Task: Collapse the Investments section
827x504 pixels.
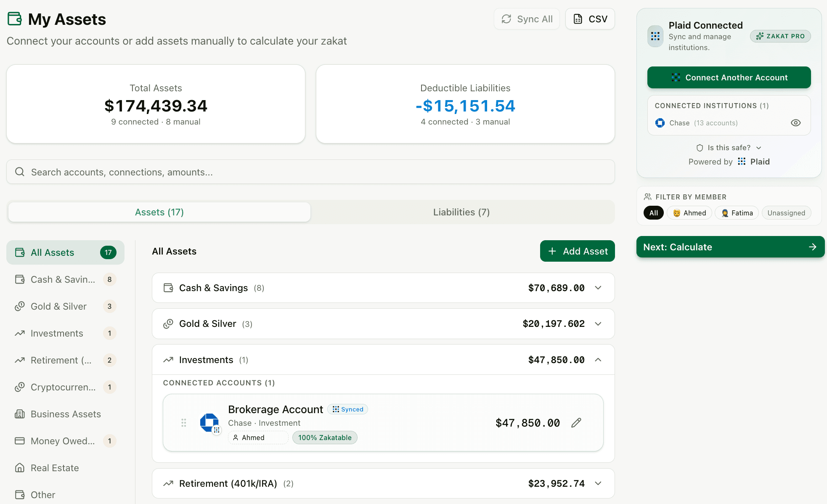Action: coord(598,360)
